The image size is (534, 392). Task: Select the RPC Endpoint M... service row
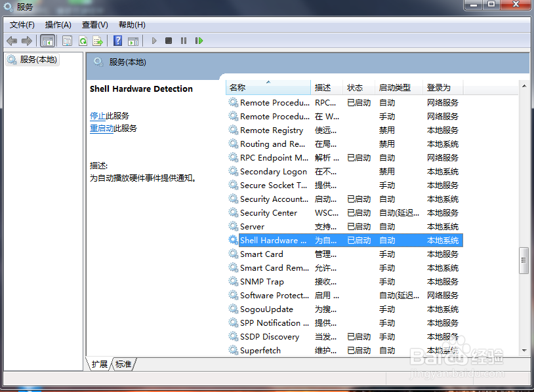click(x=344, y=158)
